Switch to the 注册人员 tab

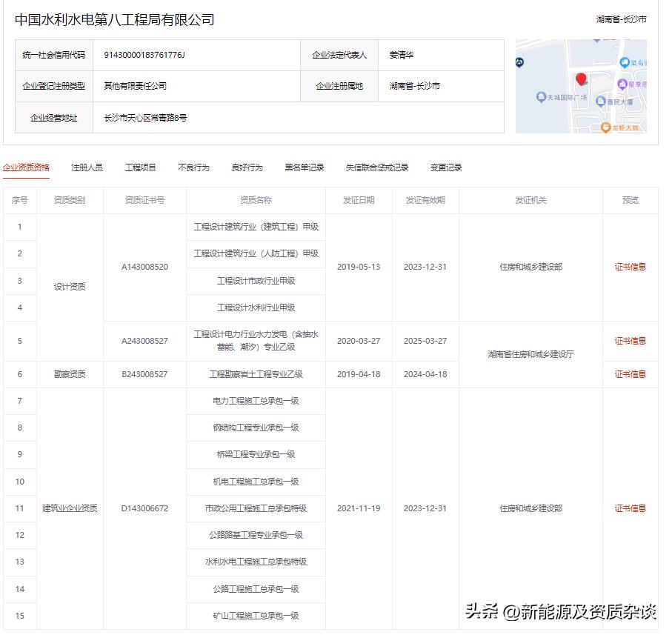pyautogui.click(x=82, y=167)
